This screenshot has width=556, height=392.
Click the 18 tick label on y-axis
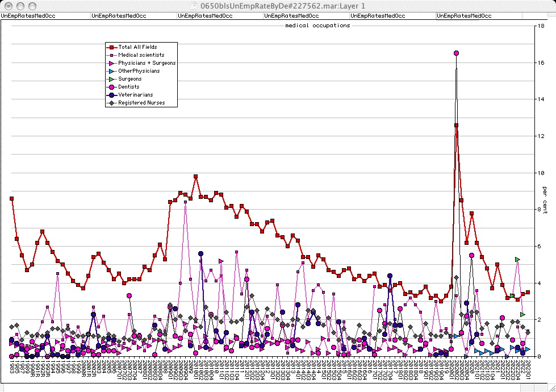coord(541,26)
